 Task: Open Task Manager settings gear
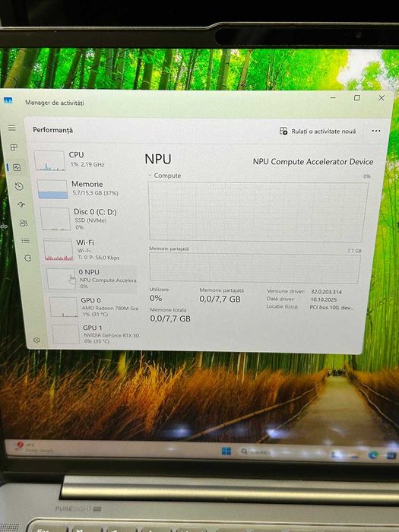click(x=36, y=340)
